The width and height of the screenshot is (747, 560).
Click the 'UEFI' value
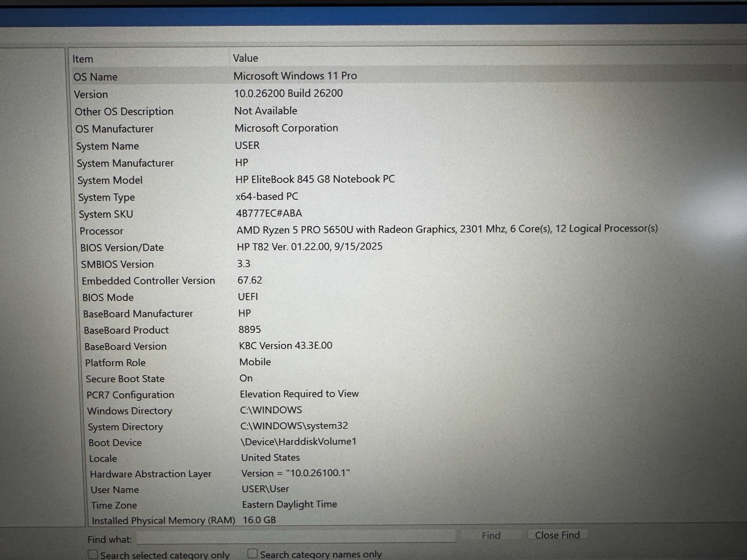click(248, 297)
